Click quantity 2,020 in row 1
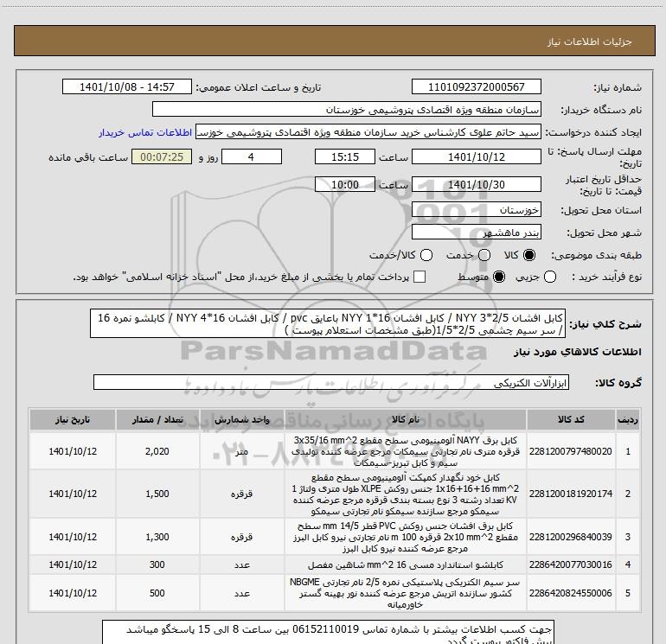Image resolution: width=666 pixels, height=644 pixels. click(157, 451)
